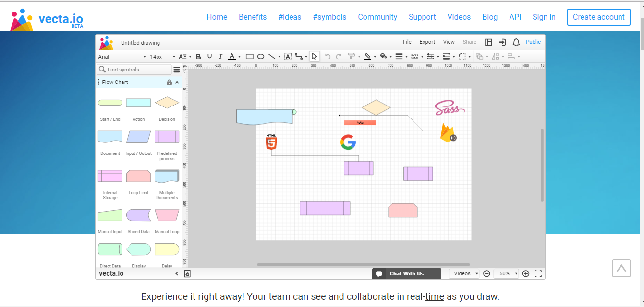This screenshot has height=307, width=644.
Task: Click the zoom in plus button
Action: (526, 274)
